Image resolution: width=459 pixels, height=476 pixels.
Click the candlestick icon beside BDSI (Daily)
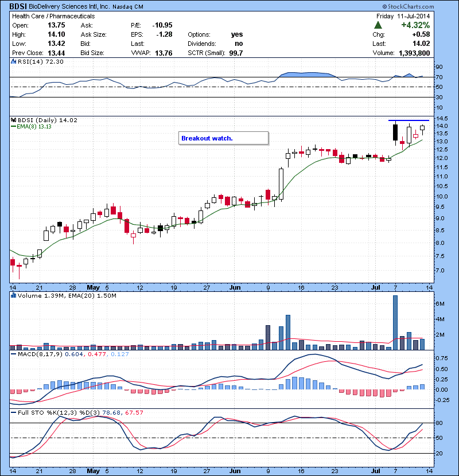14,120
